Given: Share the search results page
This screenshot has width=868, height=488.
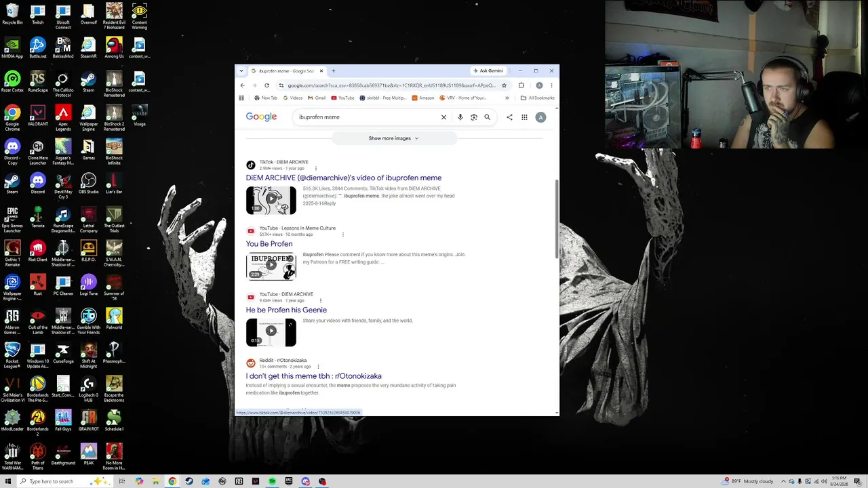Looking at the screenshot, I should click(509, 117).
